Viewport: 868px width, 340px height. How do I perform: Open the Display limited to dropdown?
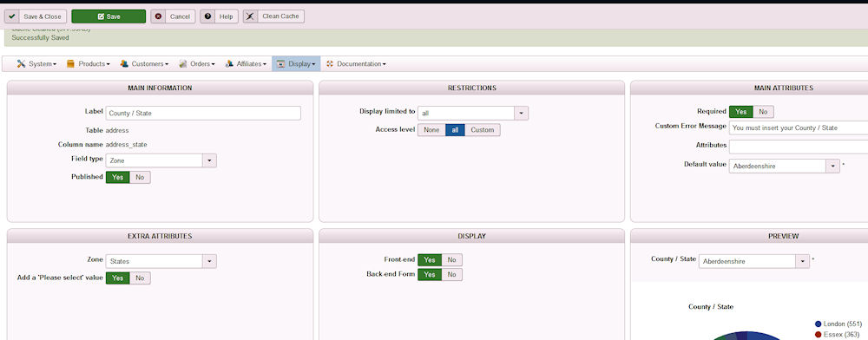pos(473,114)
